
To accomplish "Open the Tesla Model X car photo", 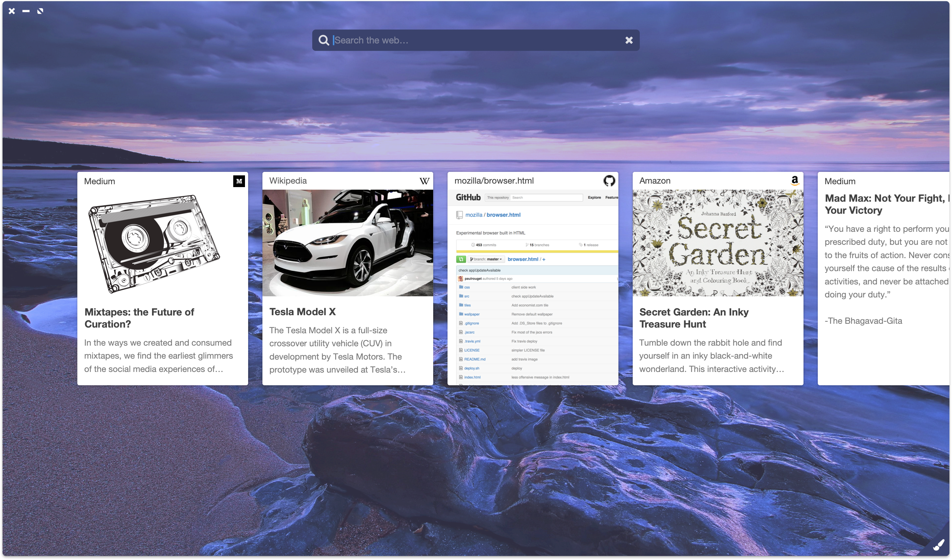I will coord(347,243).
